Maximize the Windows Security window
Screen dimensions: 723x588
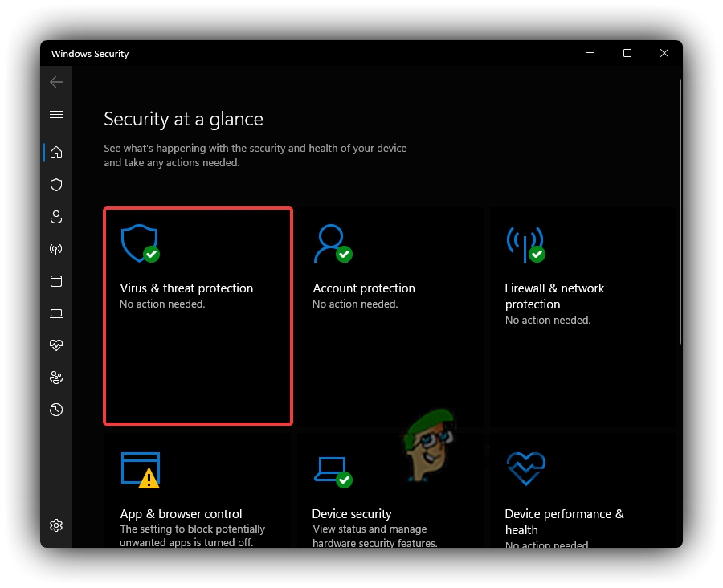click(627, 54)
